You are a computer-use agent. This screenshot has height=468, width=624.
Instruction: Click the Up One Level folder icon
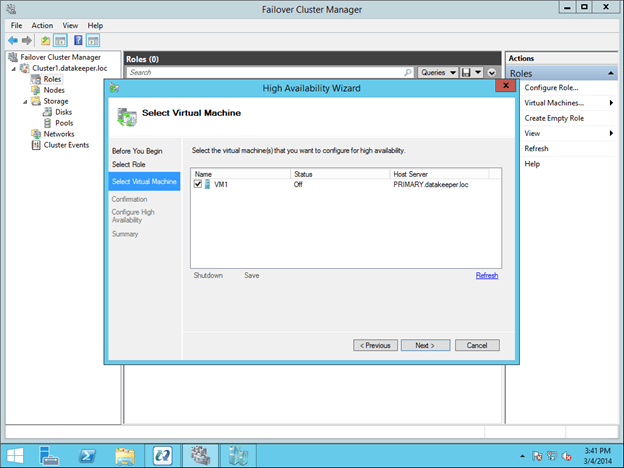pos(45,41)
